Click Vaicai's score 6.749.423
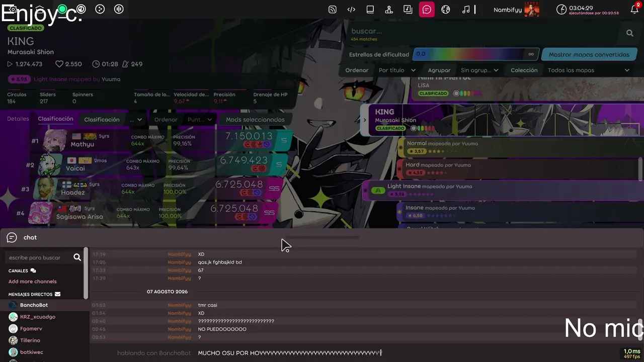This screenshot has height=362, width=644. 244,160
